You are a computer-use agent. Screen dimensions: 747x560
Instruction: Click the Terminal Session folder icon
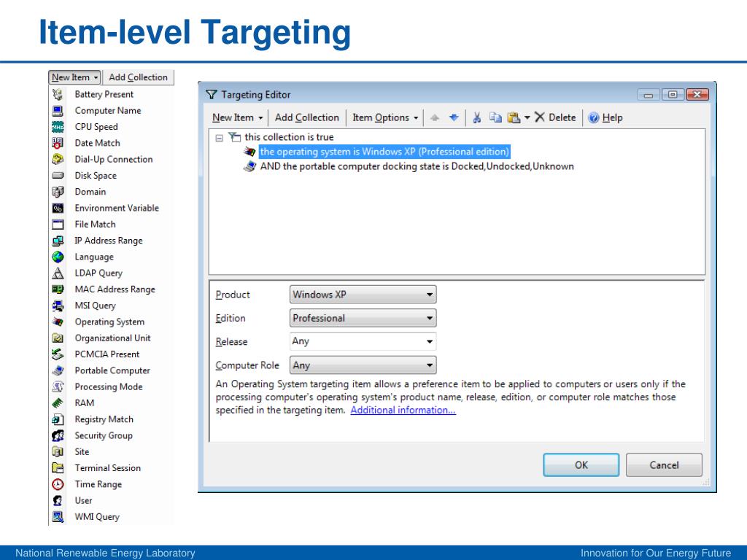58,468
